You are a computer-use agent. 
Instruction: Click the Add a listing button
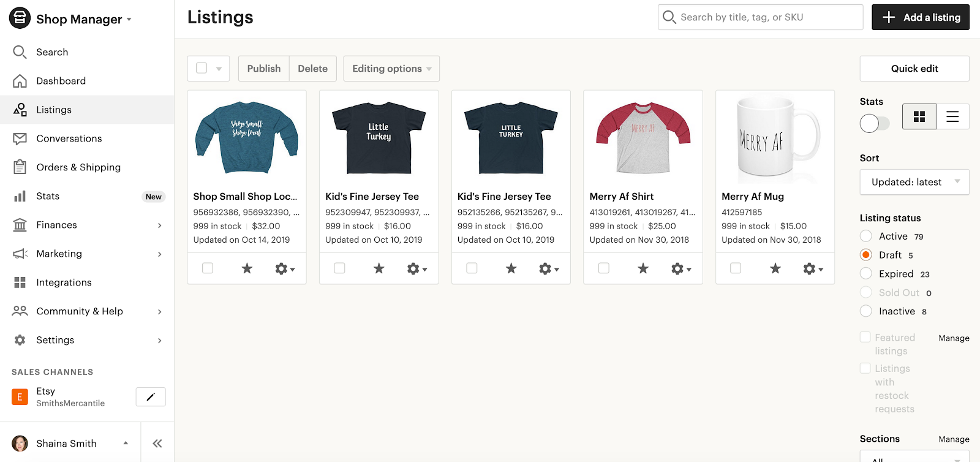point(921,17)
